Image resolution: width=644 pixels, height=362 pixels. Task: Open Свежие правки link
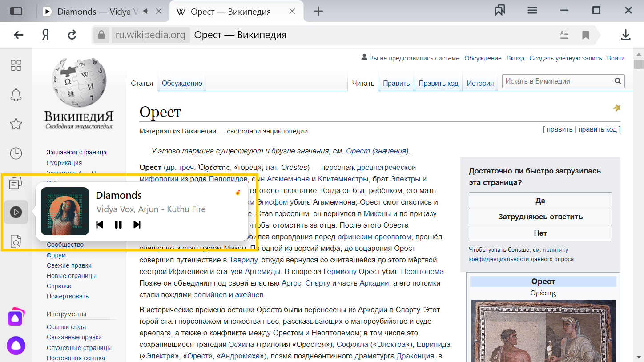(x=69, y=265)
